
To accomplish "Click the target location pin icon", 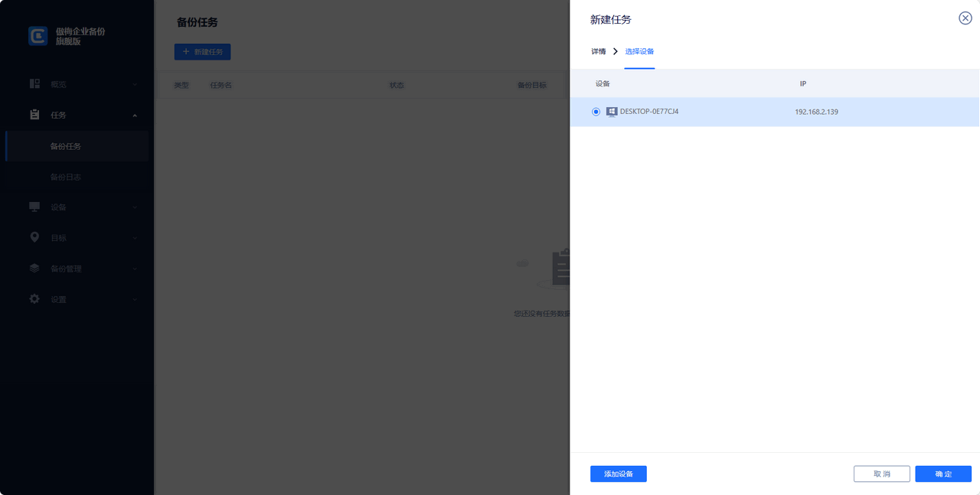I will point(34,238).
